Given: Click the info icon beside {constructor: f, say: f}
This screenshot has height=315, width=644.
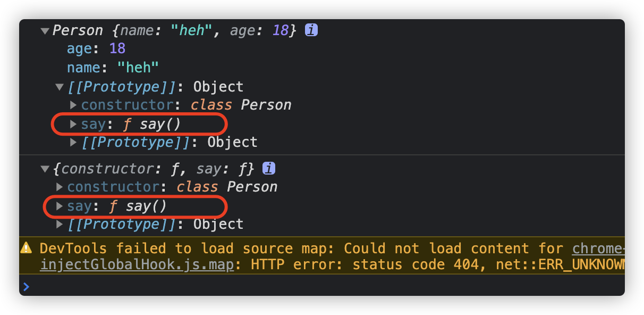Looking at the screenshot, I should point(269,169).
